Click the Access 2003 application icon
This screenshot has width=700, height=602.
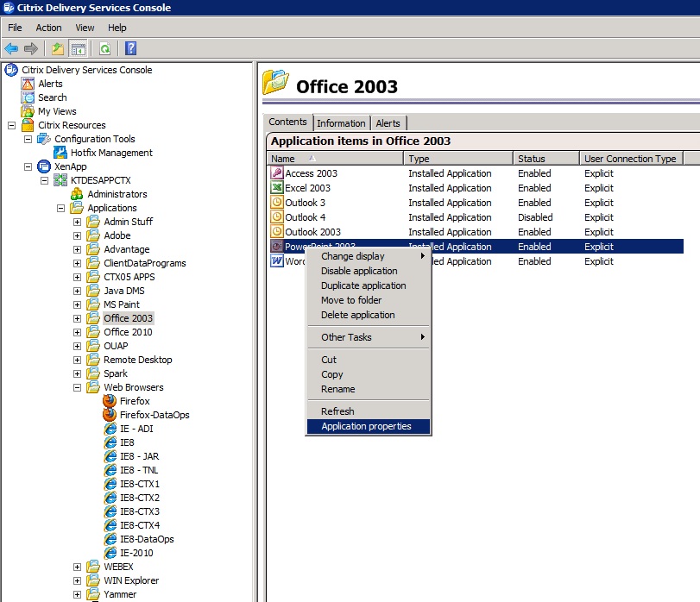coord(277,173)
